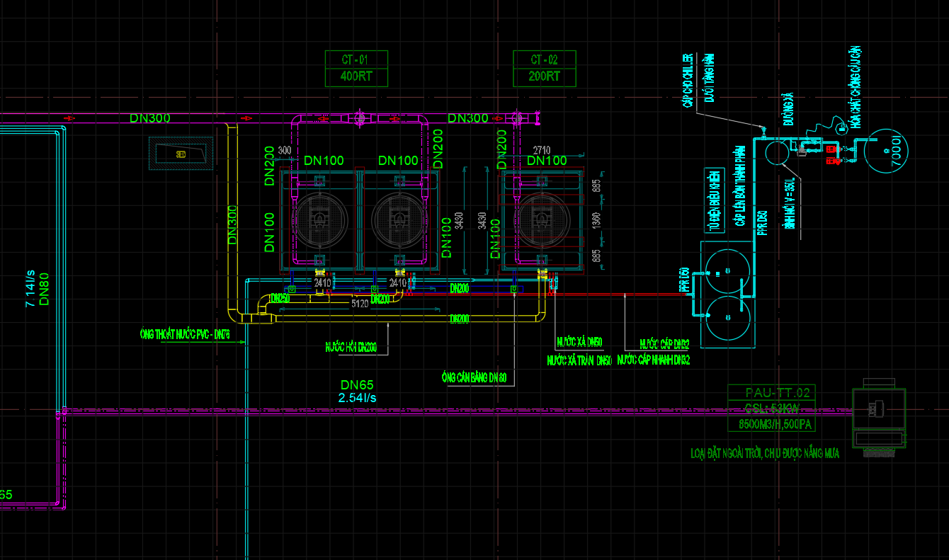Click the PAU outdoor unit symbol
949x560 pixels.
click(880, 418)
